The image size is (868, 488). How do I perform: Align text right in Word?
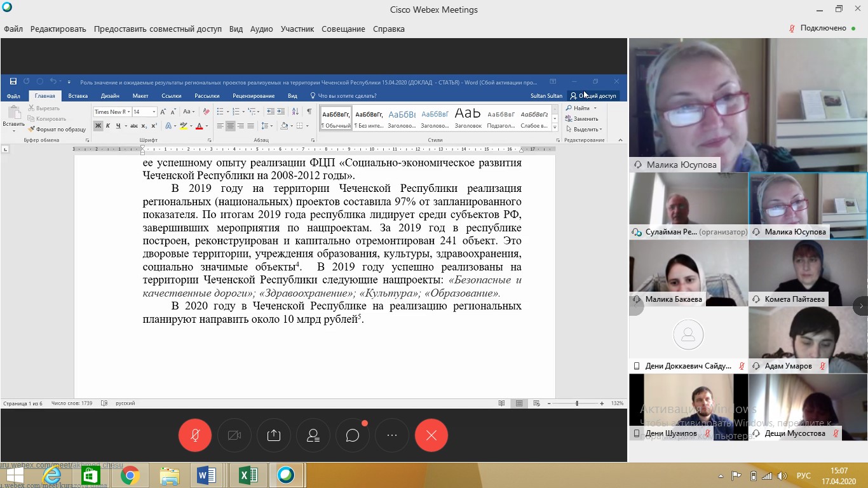pos(240,126)
